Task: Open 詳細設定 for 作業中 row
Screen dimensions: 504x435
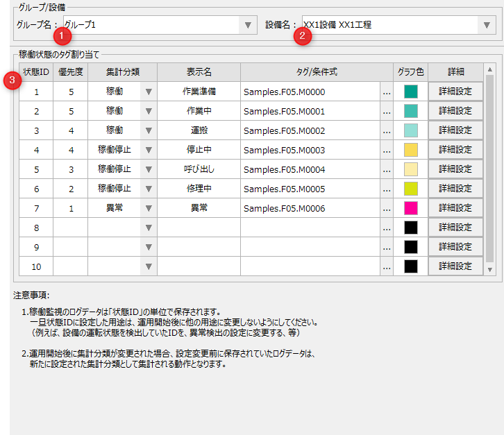Action: [455, 111]
